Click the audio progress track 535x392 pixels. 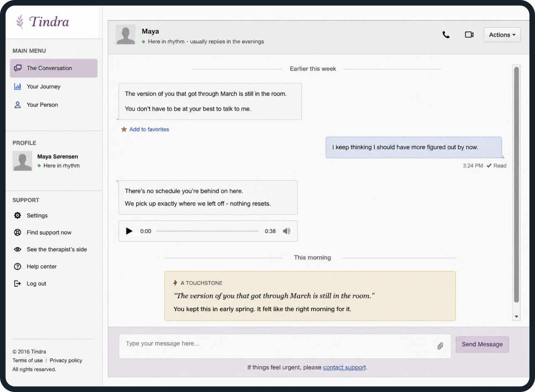click(208, 231)
